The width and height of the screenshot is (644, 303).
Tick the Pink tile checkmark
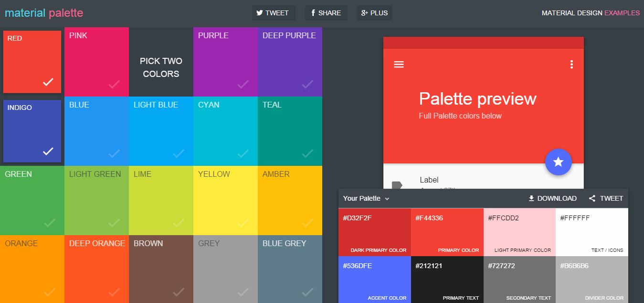pyautogui.click(x=114, y=85)
